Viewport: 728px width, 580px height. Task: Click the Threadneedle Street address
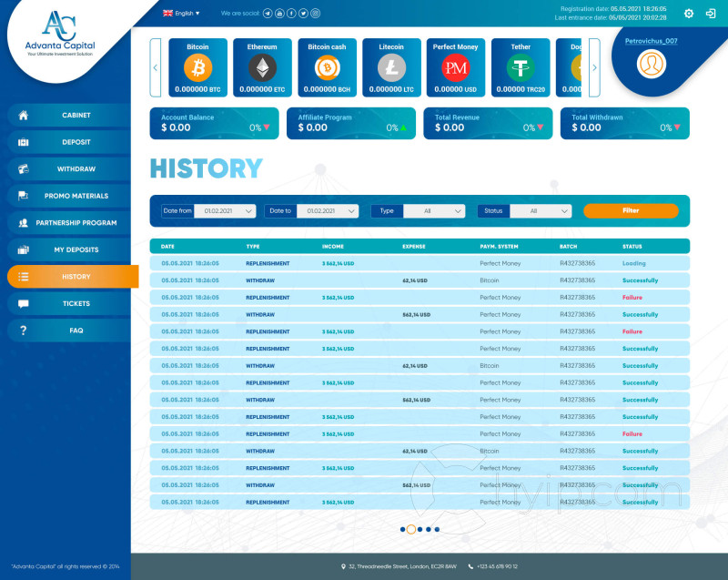402,566
